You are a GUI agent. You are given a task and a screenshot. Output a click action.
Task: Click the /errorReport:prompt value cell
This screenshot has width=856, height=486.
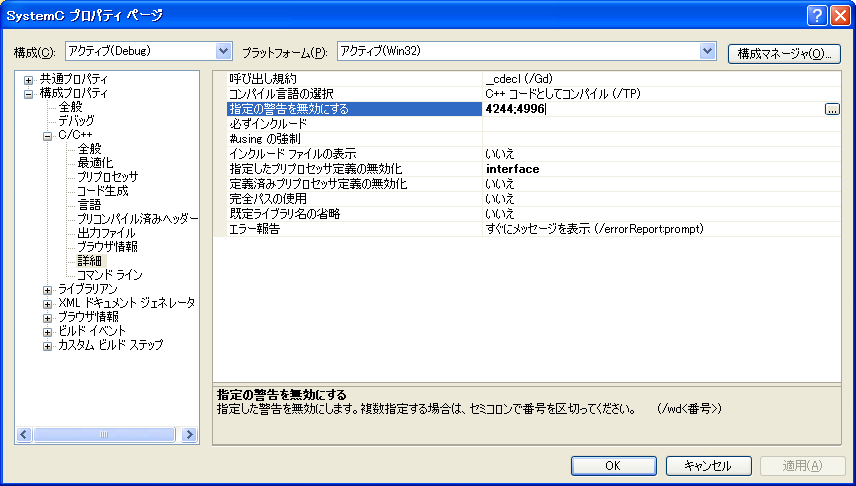(x=662, y=229)
